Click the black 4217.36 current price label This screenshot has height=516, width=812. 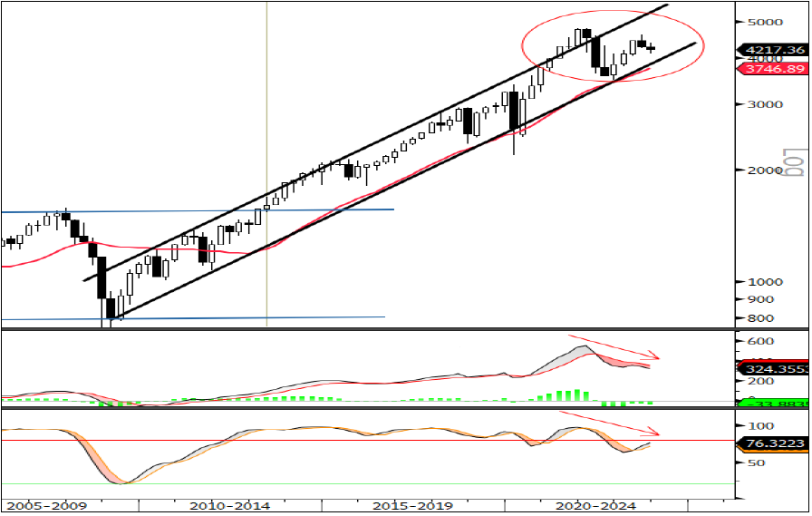pos(773,51)
